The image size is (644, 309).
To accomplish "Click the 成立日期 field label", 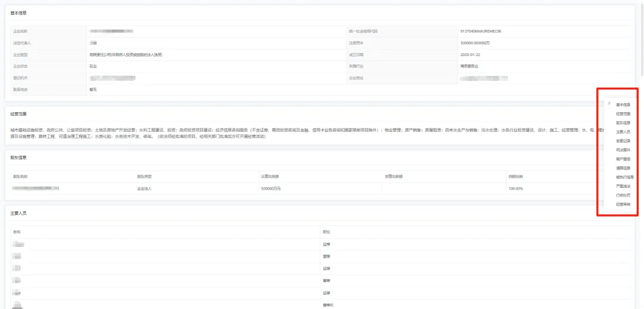I will (356, 55).
